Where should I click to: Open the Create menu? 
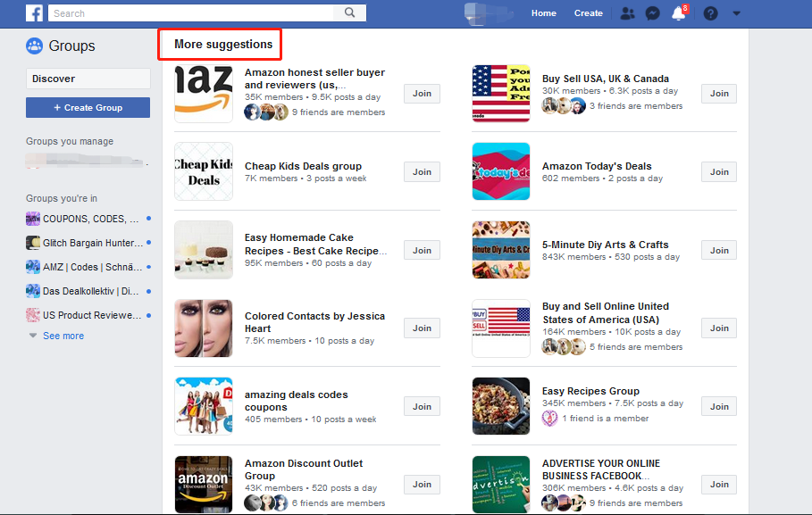click(589, 12)
